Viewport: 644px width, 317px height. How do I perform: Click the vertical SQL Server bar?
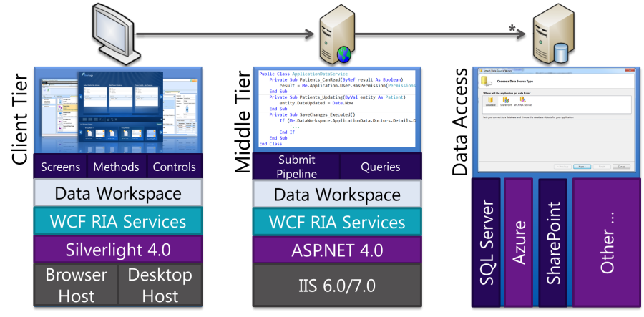coord(486,243)
